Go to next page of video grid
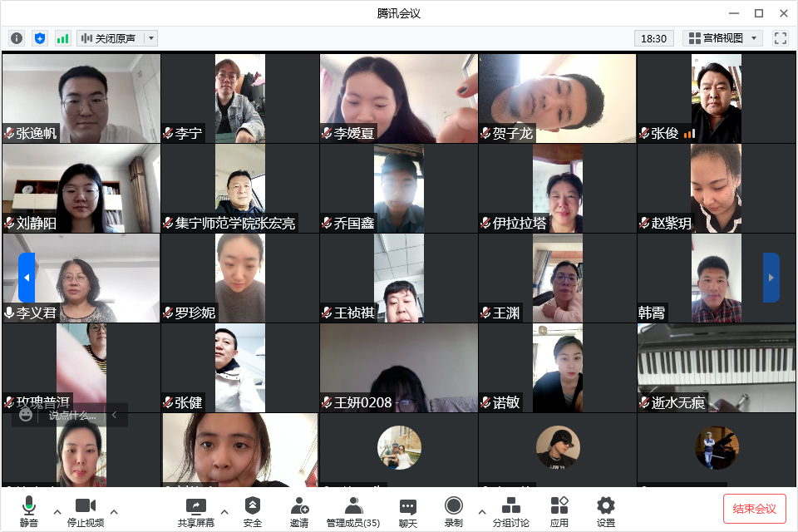Screen dimensions: 798x532 click(x=771, y=278)
